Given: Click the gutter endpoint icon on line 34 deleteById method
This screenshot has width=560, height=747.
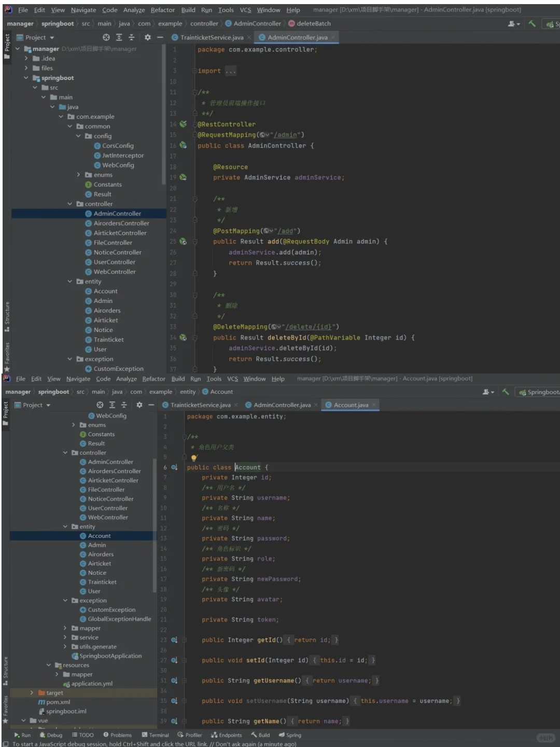Looking at the screenshot, I should [183, 337].
